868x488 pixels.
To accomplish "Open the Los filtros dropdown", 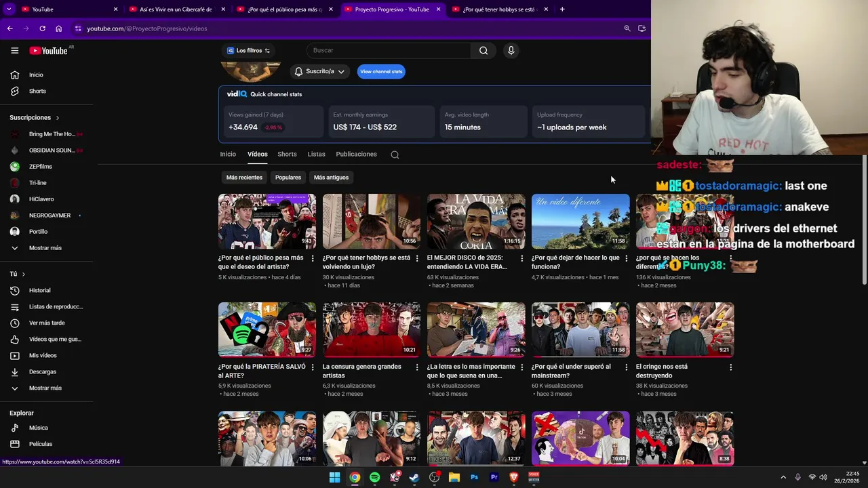I will (x=248, y=50).
